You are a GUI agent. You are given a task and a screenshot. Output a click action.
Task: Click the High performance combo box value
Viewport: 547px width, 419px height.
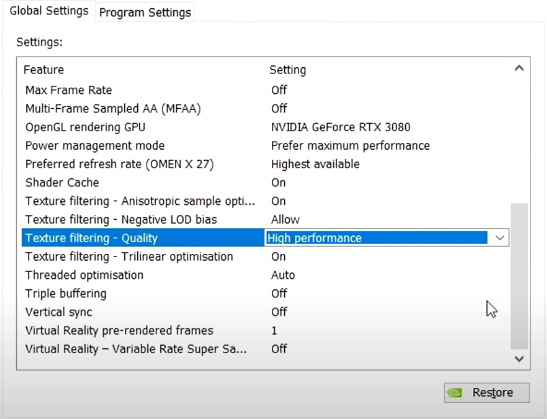pos(376,238)
